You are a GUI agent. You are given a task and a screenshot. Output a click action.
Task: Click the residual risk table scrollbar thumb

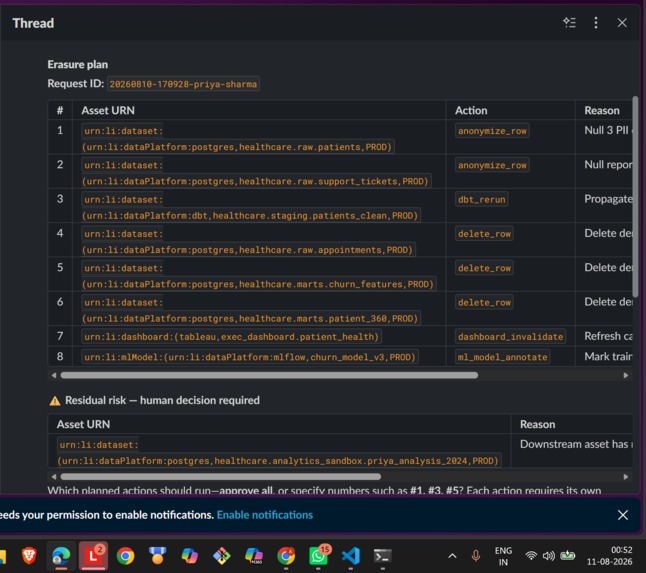(220, 477)
